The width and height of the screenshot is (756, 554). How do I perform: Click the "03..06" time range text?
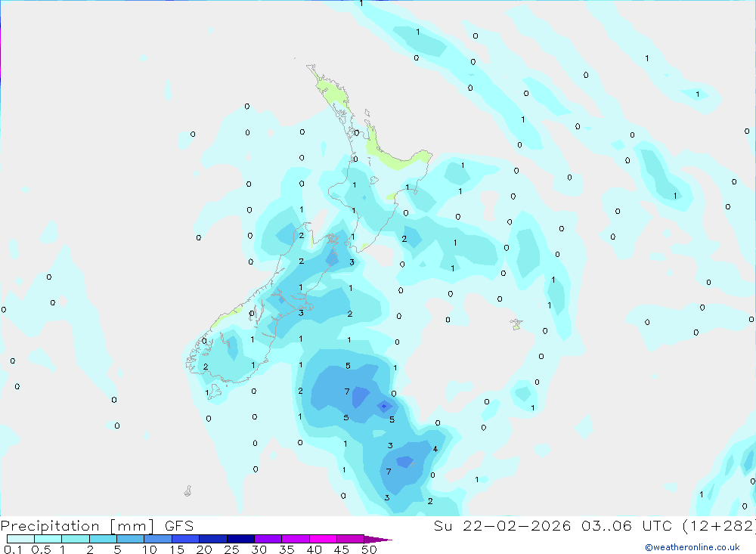[606, 525]
